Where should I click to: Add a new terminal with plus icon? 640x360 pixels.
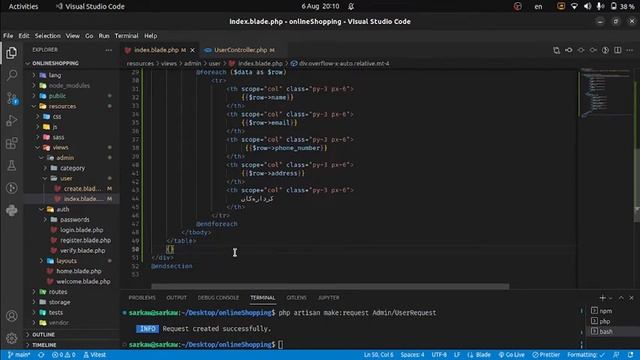[602, 298]
